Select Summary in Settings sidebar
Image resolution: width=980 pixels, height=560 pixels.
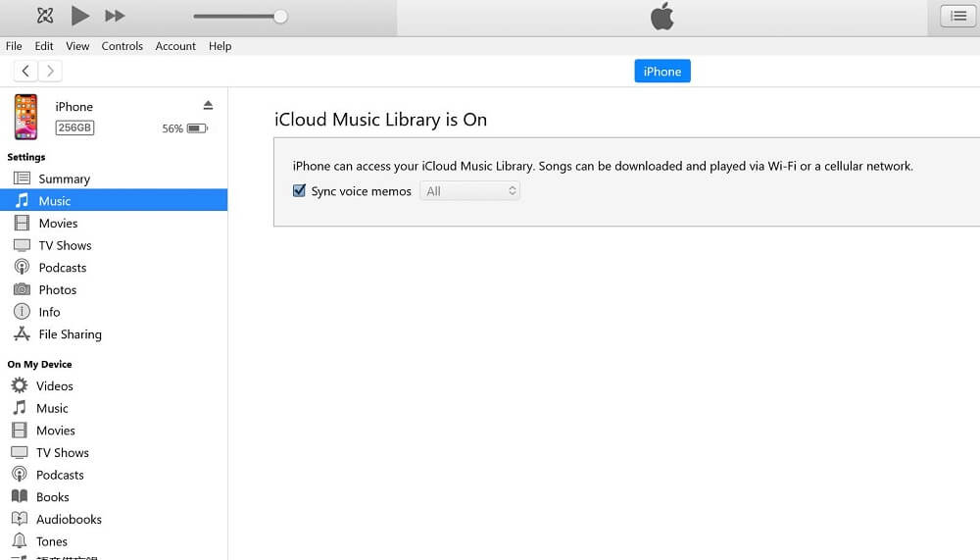pyautogui.click(x=64, y=178)
